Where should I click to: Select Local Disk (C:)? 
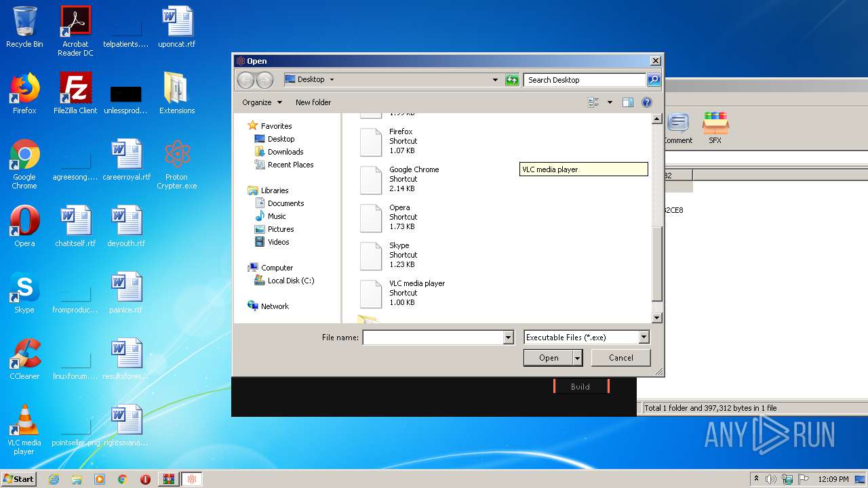point(284,281)
